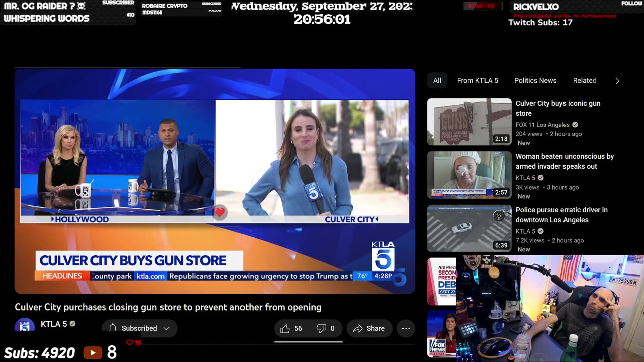
Task: Open 'Woman beaten unconscious by armed invader' title
Action: coord(565,161)
